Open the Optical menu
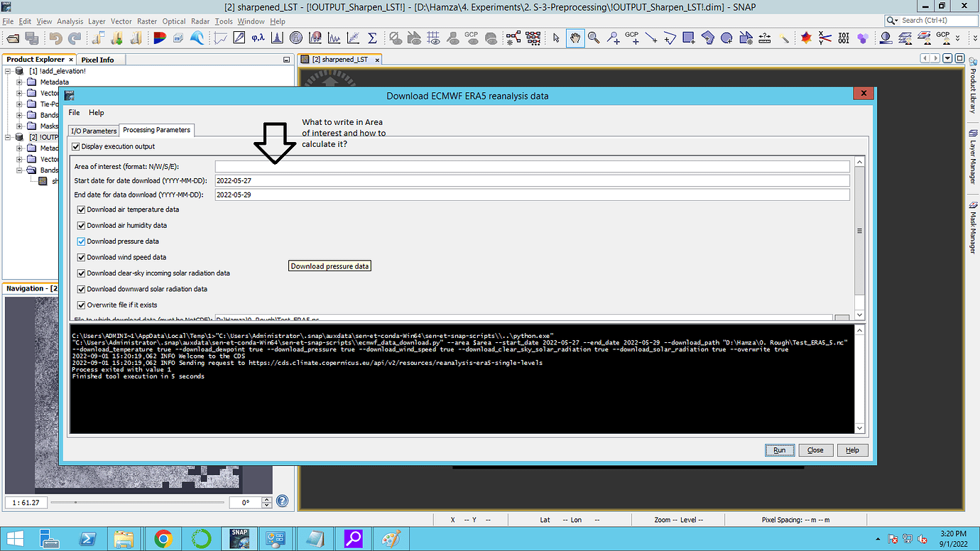Viewport: 980px width, 551px height. (174, 21)
